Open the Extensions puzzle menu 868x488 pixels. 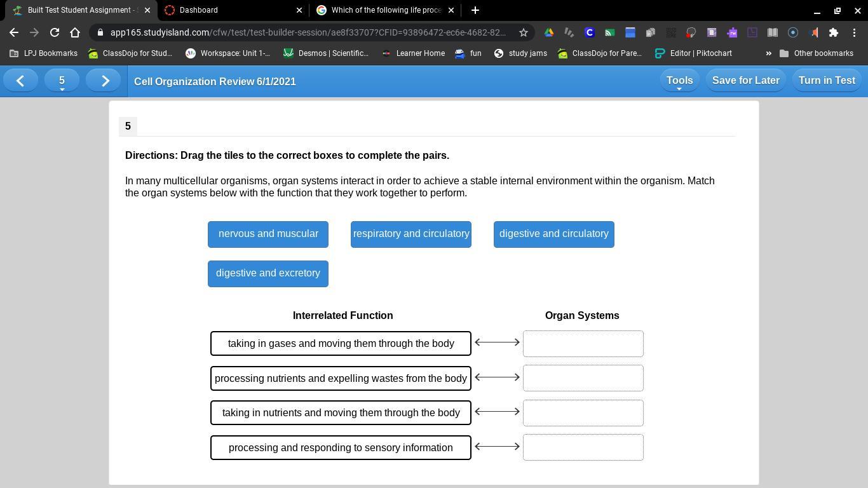point(834,32)
